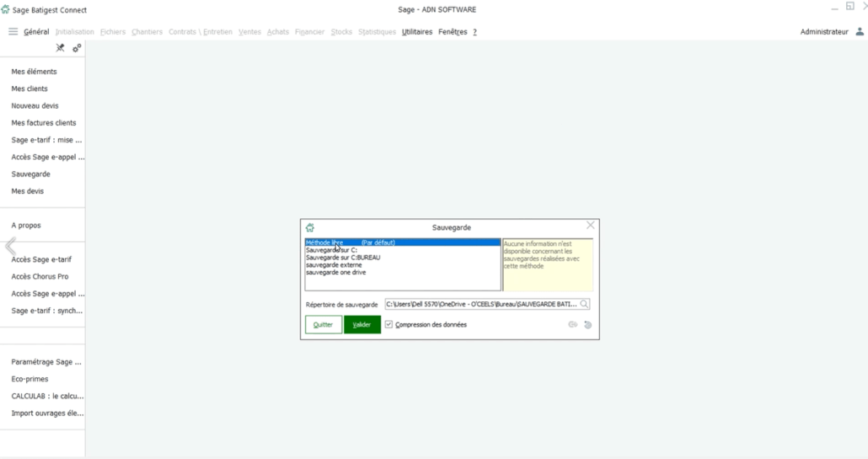
Task: Open the Achats menu
Action: [278, 31]
